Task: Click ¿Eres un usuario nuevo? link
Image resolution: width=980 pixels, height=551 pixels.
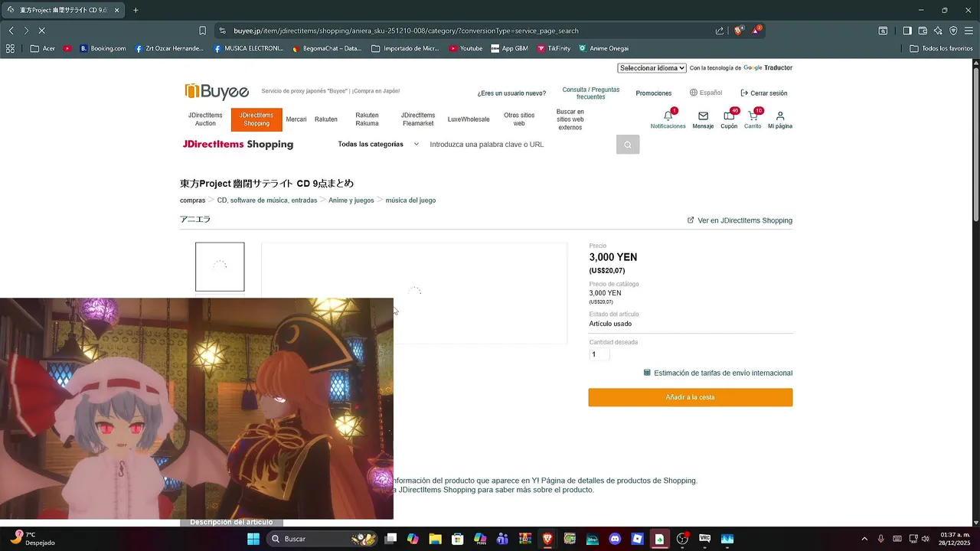Action: coord(511,93)
